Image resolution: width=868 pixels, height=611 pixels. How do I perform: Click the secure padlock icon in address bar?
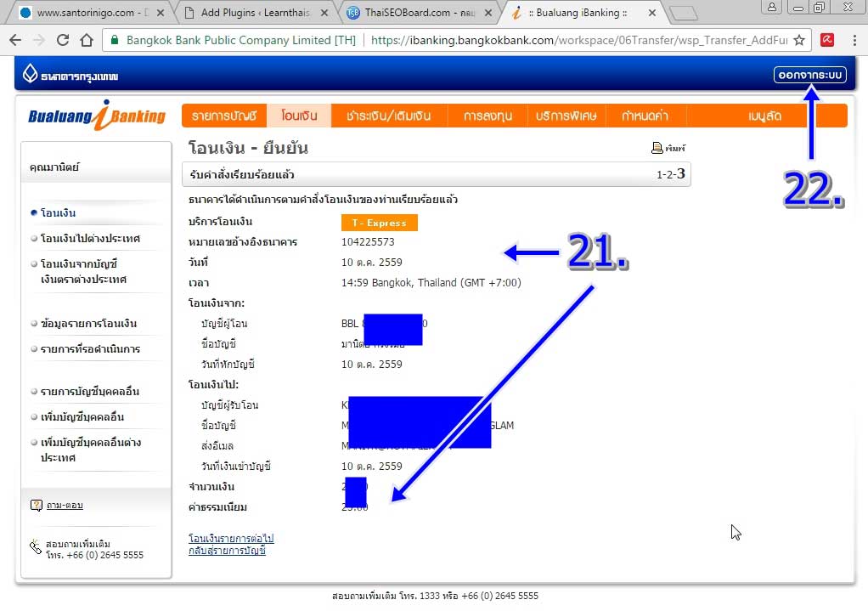tap(115, 40)
